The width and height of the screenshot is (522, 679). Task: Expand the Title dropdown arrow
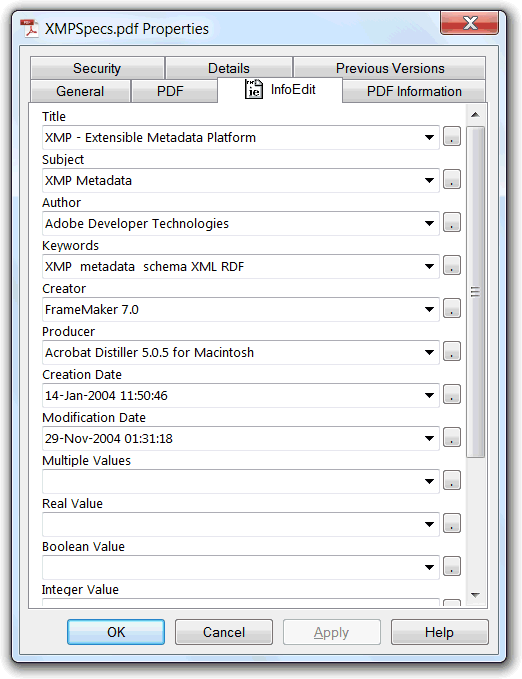[429, 138]
